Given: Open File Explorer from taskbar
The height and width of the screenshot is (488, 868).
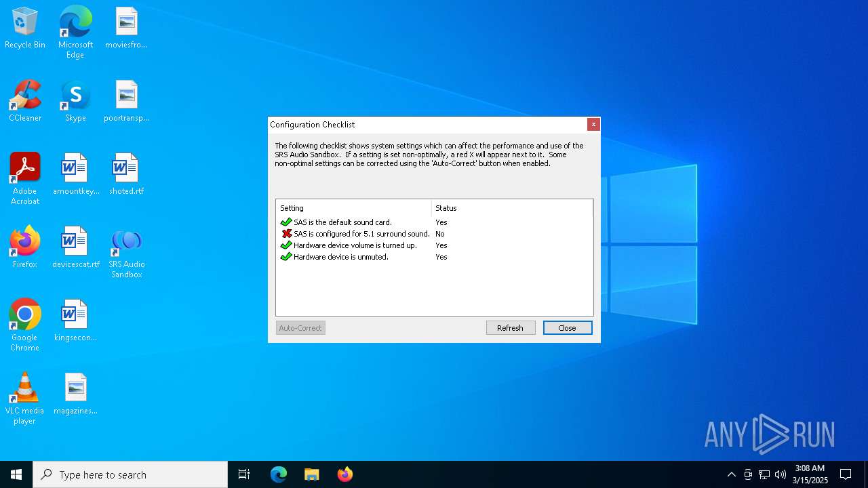Looking at the screenshot, I should [312, 474].
